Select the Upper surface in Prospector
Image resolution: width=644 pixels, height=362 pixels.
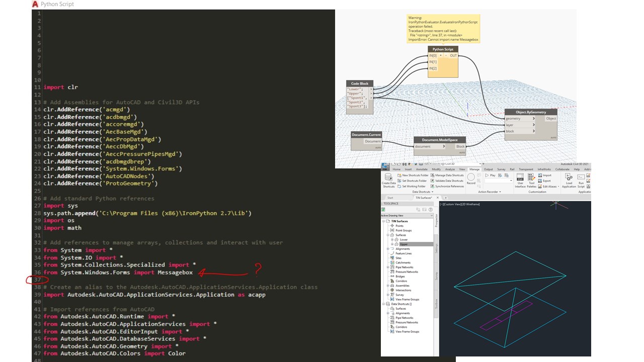click(404, 244)
